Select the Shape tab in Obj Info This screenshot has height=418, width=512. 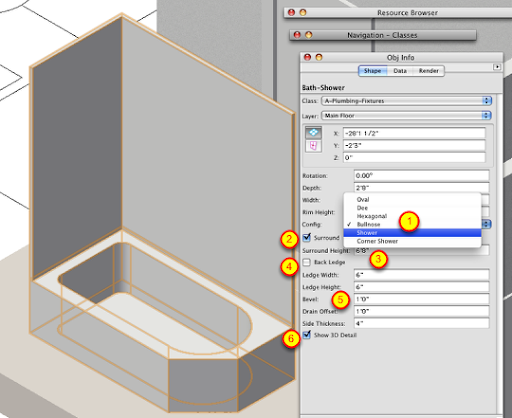pos(373,71)
